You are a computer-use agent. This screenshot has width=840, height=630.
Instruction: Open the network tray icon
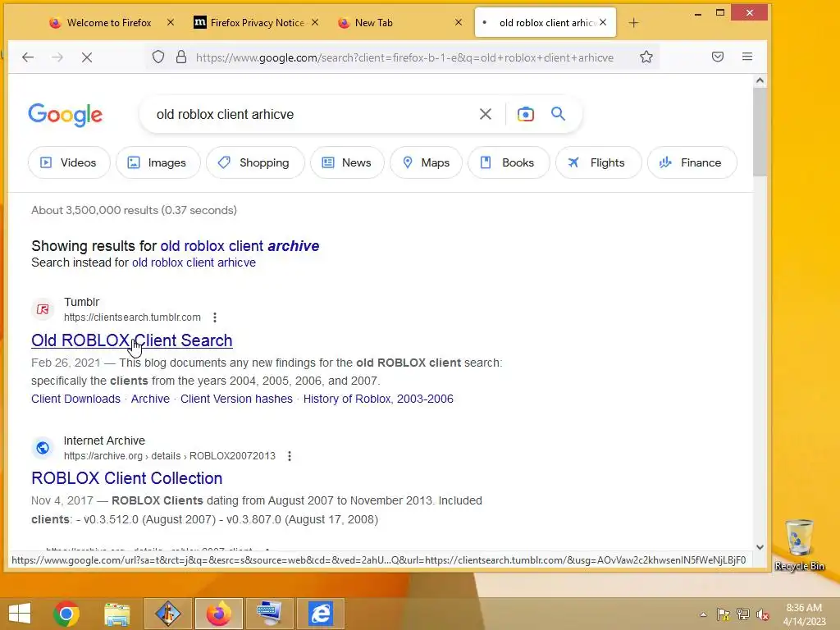click(743, 614)
